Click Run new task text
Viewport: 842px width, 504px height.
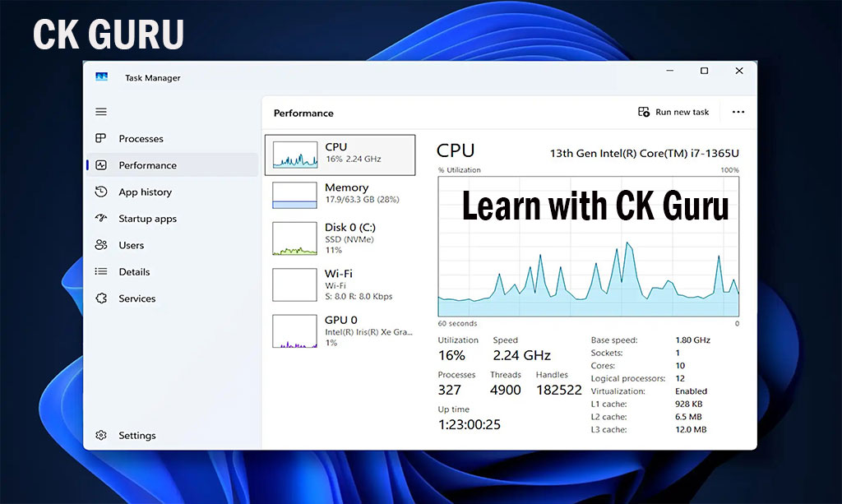682,112
